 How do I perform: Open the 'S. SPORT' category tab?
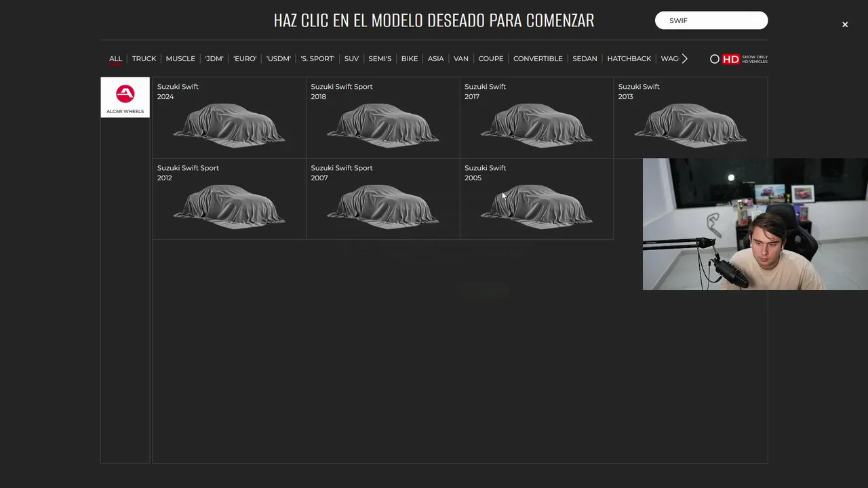(x=317, y=59)
